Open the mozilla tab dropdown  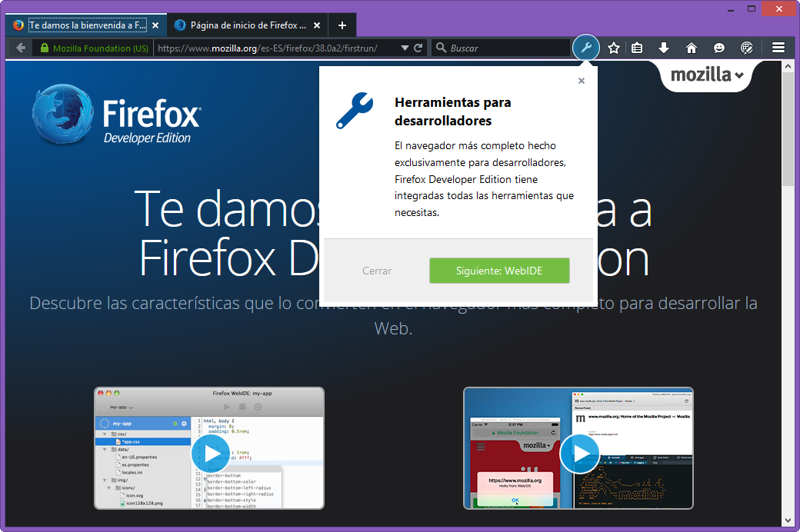pyautogui.click(x=707, y=75)
